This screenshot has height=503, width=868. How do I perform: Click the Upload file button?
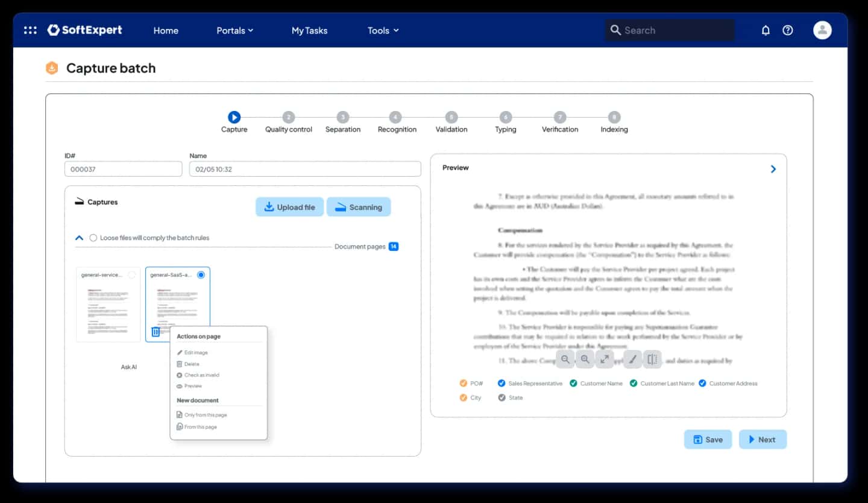coord(290,207)
